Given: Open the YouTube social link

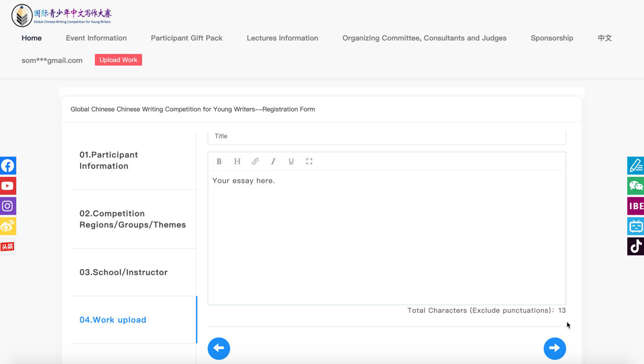Looking at the screenshot, I should tap(8, 186).
